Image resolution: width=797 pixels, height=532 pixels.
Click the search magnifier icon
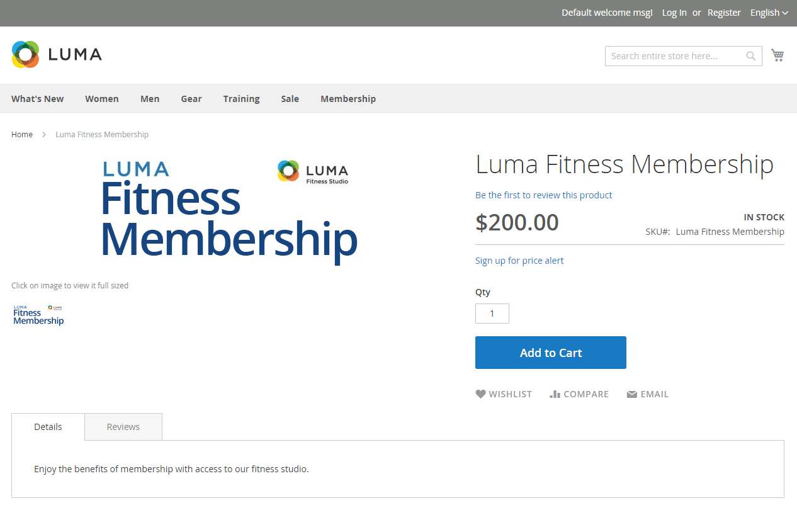(x=751, y=56)
